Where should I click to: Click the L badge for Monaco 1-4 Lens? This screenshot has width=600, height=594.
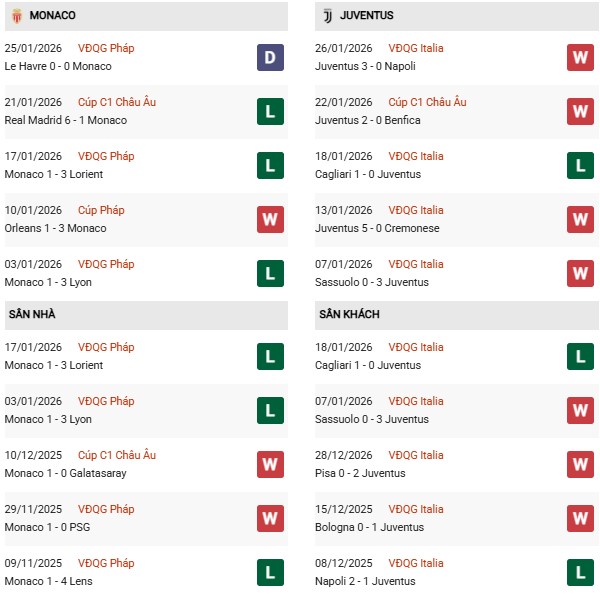(x=270, y=572)
